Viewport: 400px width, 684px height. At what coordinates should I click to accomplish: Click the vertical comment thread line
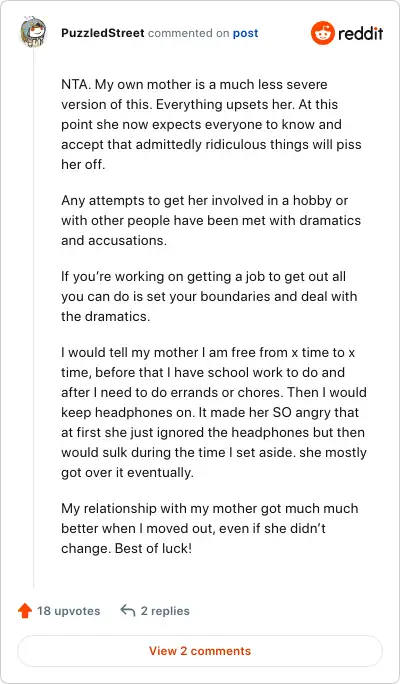point(34,318)
